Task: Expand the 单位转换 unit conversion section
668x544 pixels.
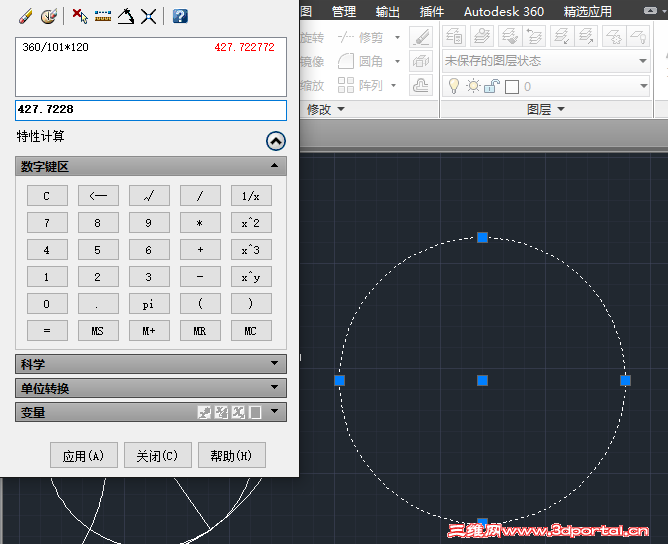Action: tap(274, 387)
